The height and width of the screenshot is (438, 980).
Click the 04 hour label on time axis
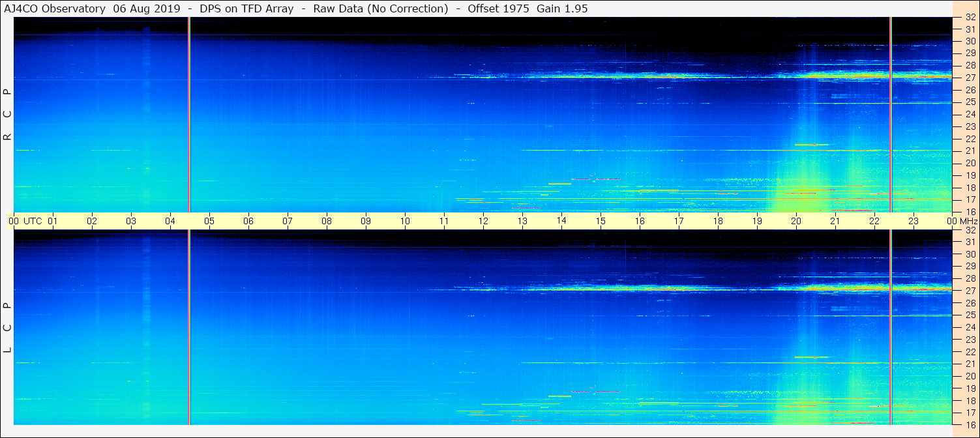[x=170, y=221]
